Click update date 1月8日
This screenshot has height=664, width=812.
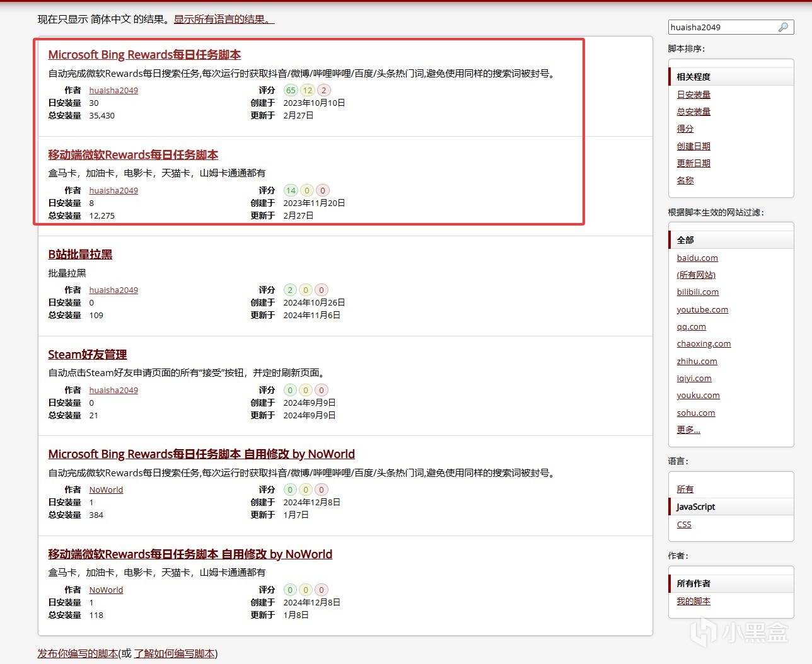[x=296, y=615]
